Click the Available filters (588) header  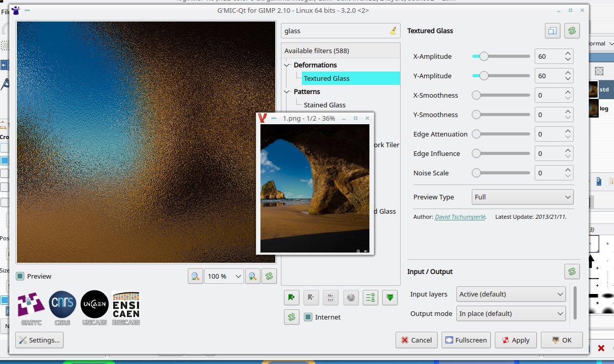tap(341, 51)
